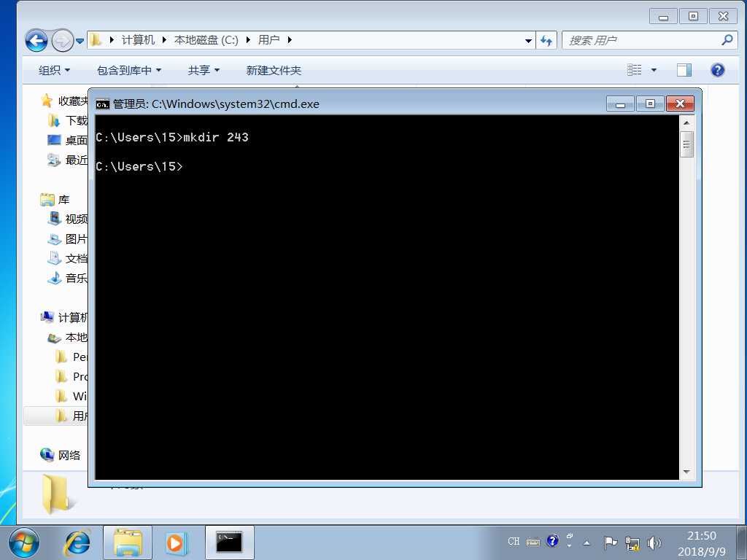Open Windows Media Player from taskbar

pyautogui.click(x=176, y=542)
